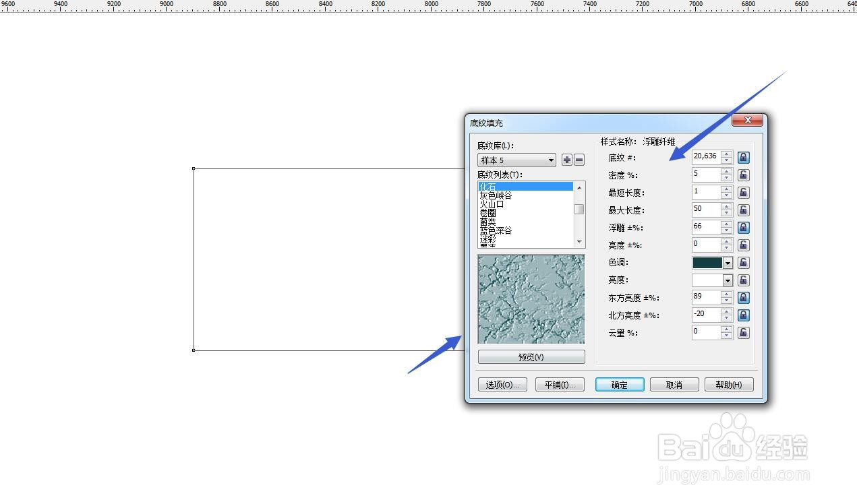The image size is (857, 504).
Task: Increase 东方亮度 ±% with spinner up arrow
Action: (726, 294)
